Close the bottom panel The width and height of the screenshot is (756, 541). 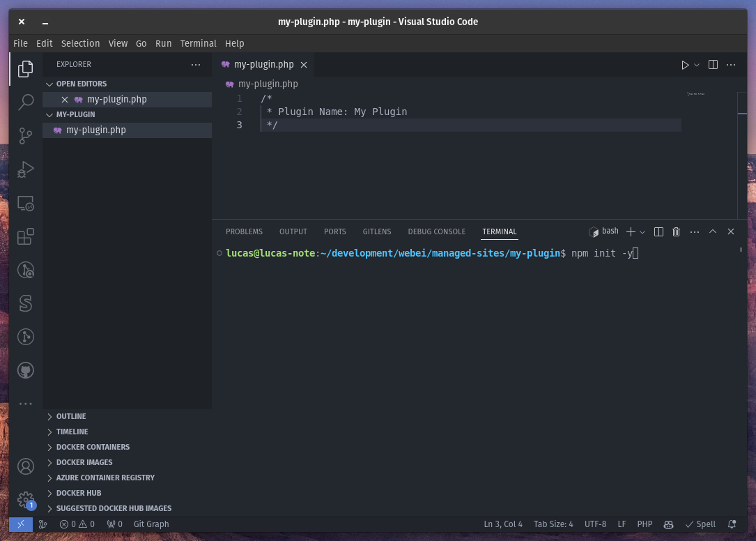click(x=731, y=231)
